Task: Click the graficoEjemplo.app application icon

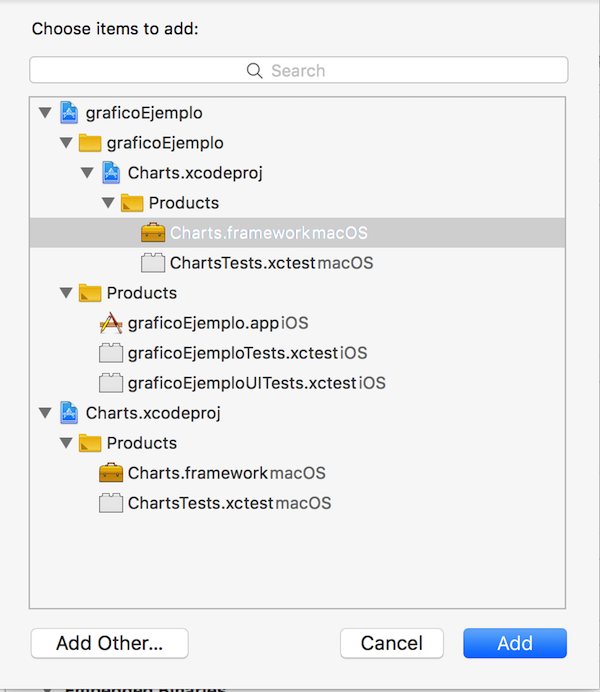Action: click(111, 323)
